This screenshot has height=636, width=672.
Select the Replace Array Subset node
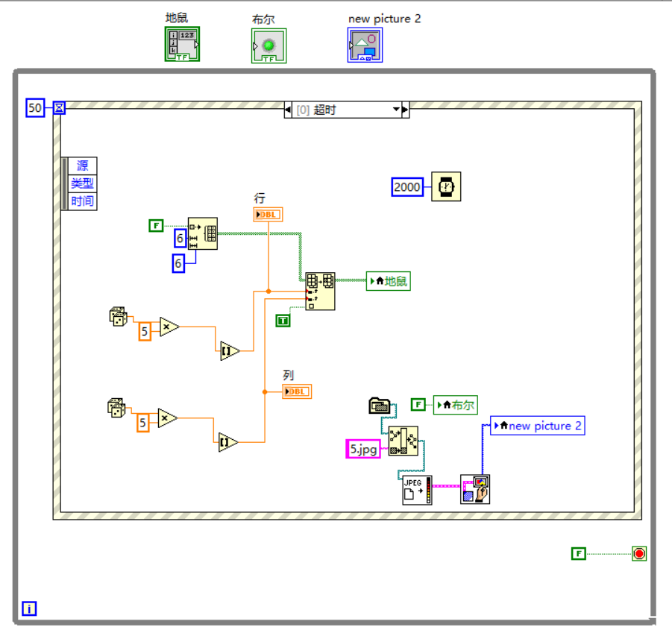pos(319,289)
